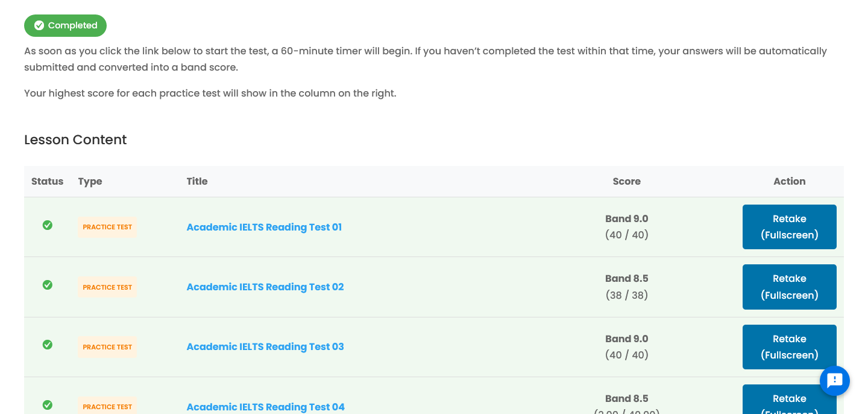
Task: Click the Practice Test tag for Test 03
Action: [107, 347]
